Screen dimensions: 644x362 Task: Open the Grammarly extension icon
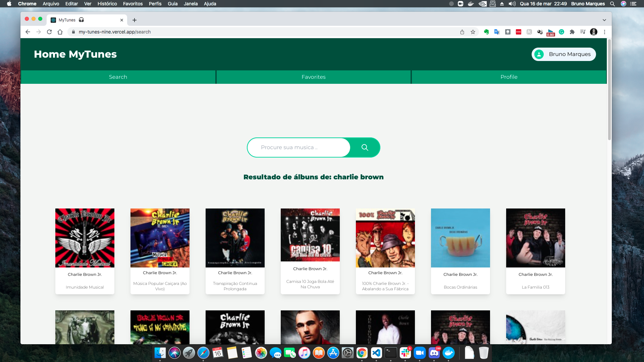click(x=561, y=32)
